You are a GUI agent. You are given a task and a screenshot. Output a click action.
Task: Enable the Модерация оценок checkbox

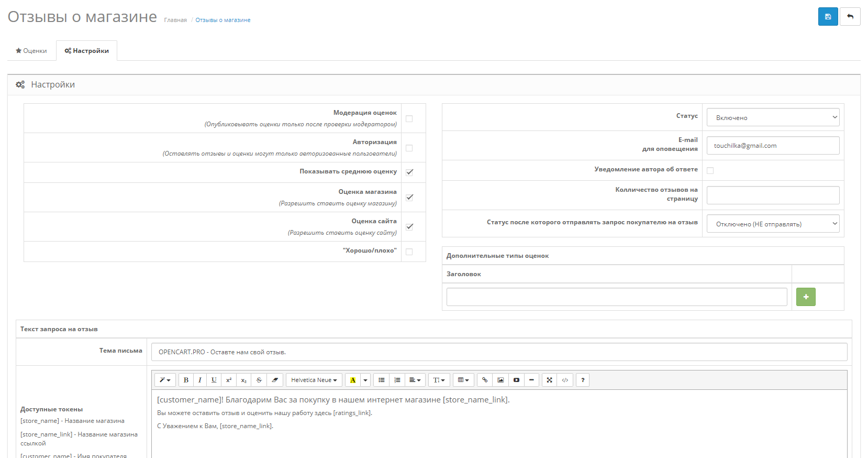[409, 118]
